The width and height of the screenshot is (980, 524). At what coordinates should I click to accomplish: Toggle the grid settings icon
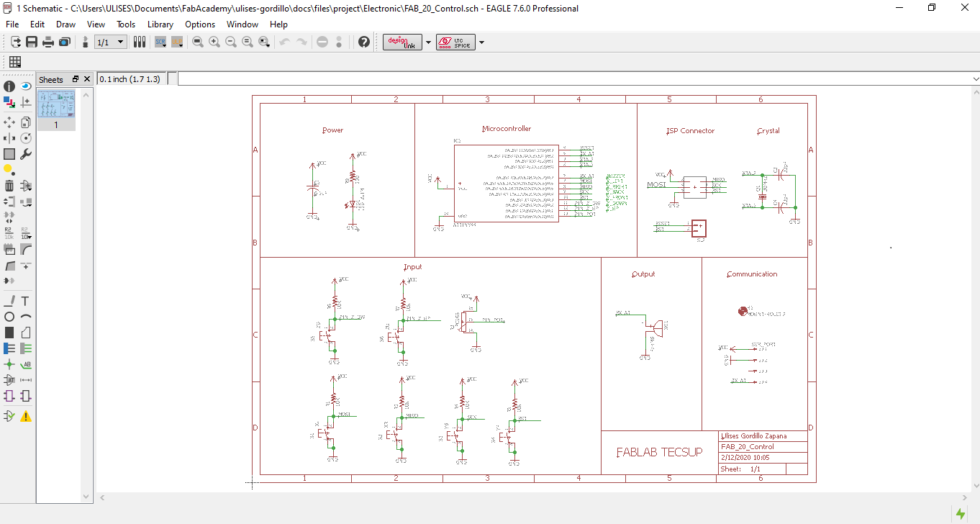click(x=14, y=62)
